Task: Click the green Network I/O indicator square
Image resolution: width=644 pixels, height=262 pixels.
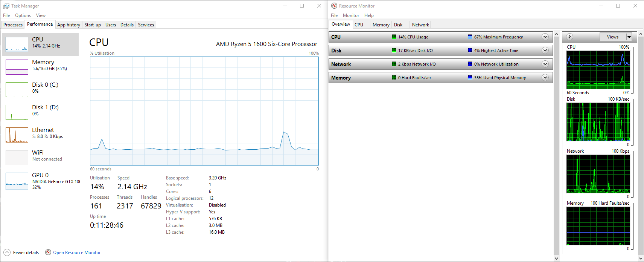Action: coord(394,64)
